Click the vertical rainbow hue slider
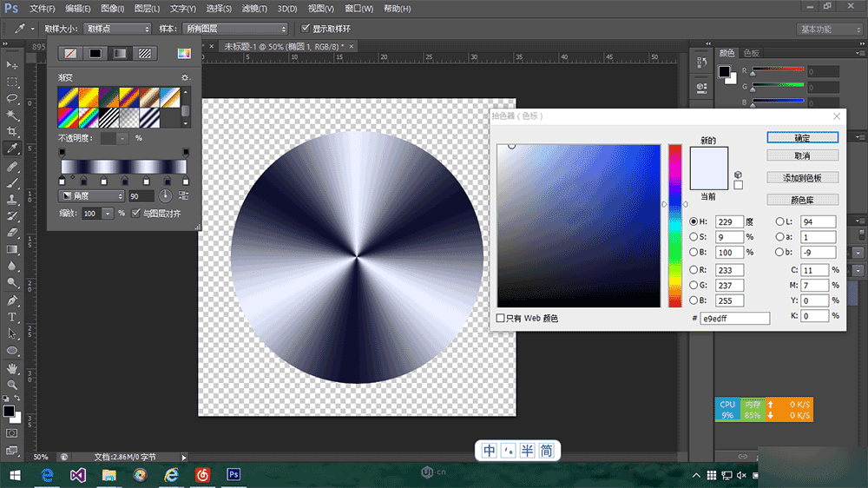Viewport: 868px width, 488px height. coord(674,226)
